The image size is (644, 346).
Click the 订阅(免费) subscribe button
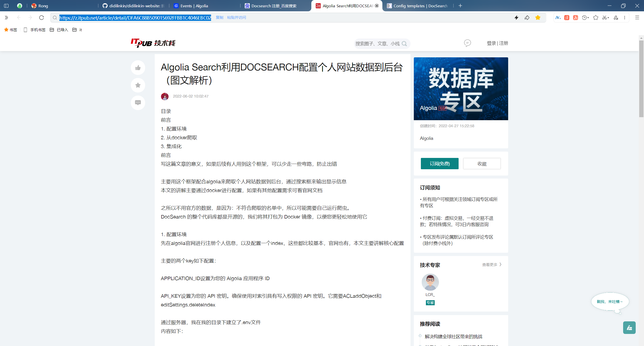pos(439,164)
